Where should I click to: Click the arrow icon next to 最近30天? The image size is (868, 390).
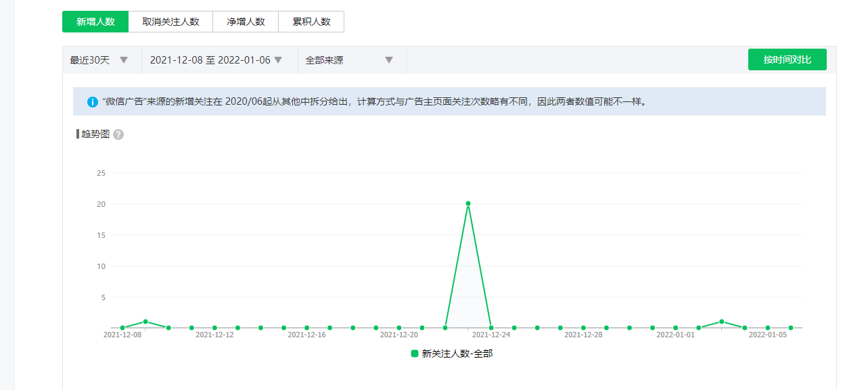point(124,60)
